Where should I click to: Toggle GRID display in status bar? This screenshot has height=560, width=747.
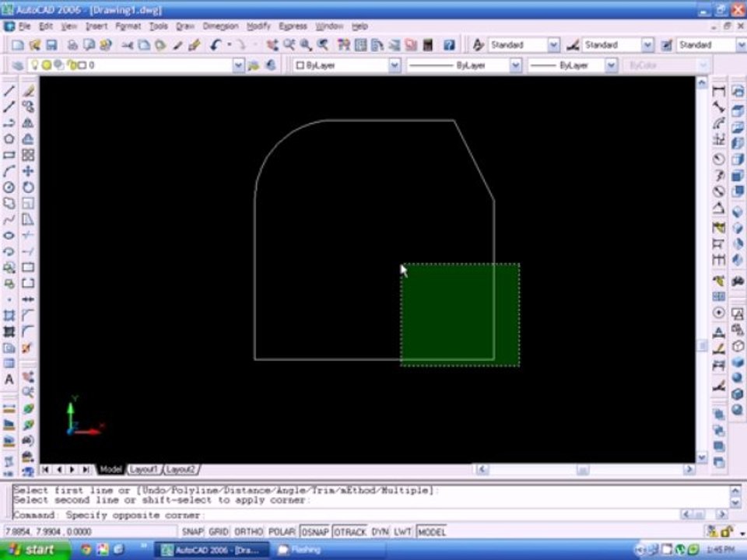[219, 531]
